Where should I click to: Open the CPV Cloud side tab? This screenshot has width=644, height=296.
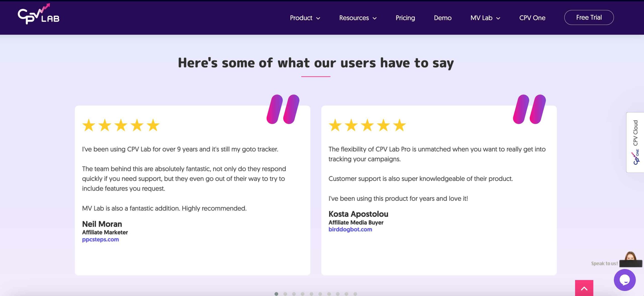point(635,142)
